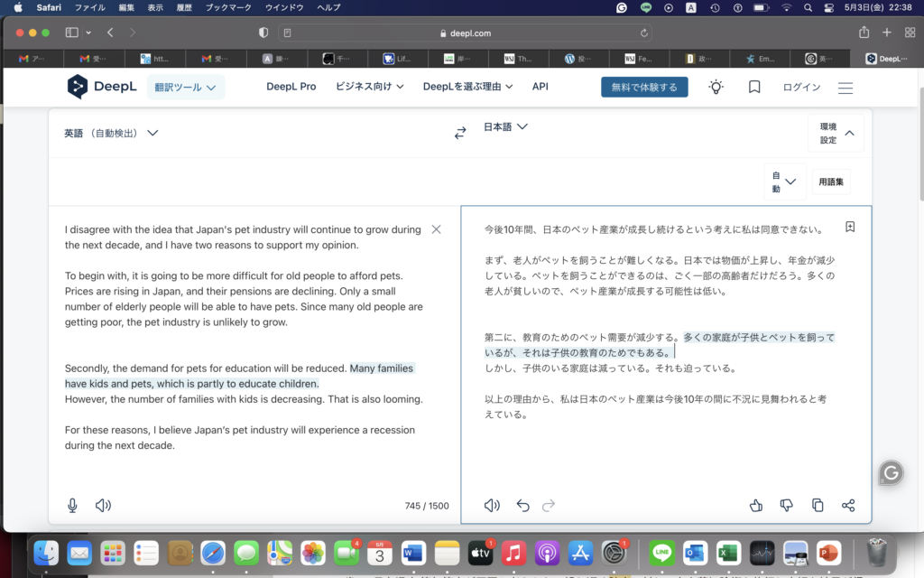This screenshot has height=578, width=924.
Task: Play source text audio with speaker icon
Action: point(103,506)
